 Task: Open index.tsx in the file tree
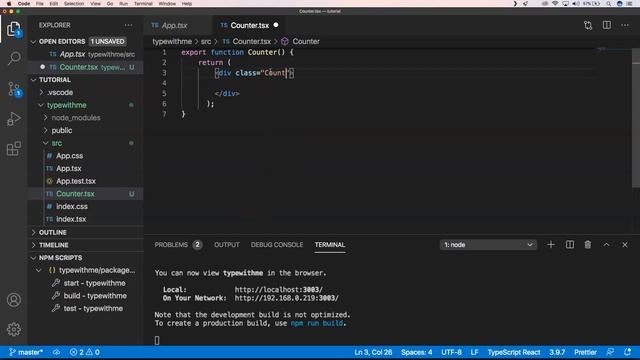point(71,219)
